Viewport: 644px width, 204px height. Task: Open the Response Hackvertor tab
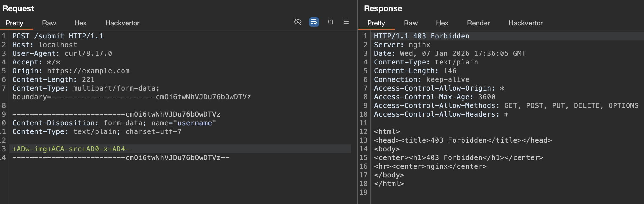(x=525, y=23)
